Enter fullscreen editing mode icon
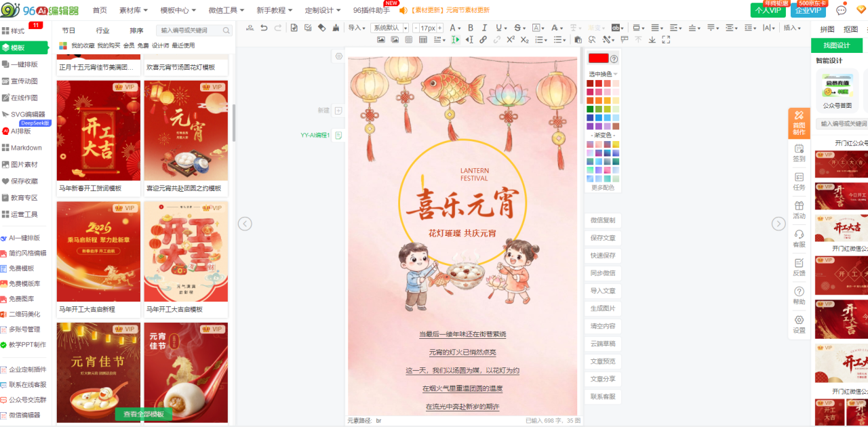Screen dimensions: 868x427 667,40
